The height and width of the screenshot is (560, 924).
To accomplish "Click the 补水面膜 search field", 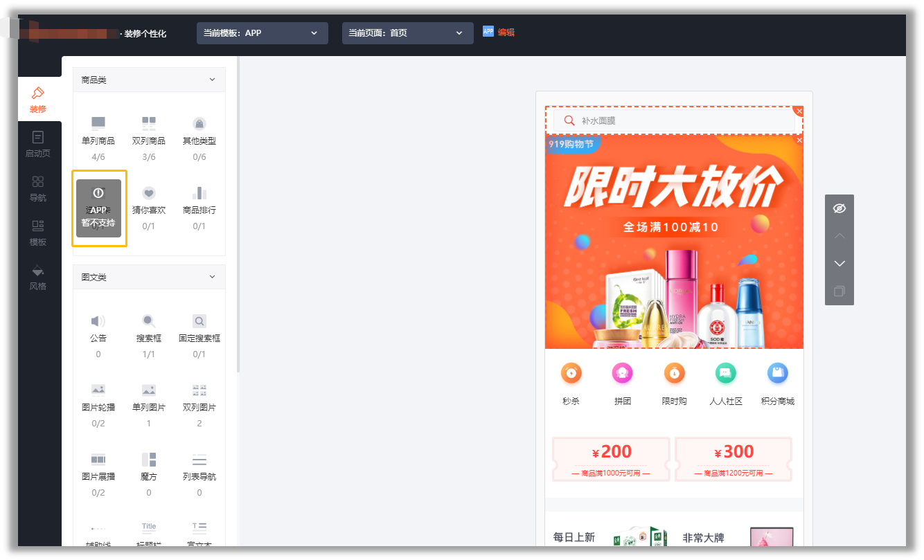I will click(674, 120).
